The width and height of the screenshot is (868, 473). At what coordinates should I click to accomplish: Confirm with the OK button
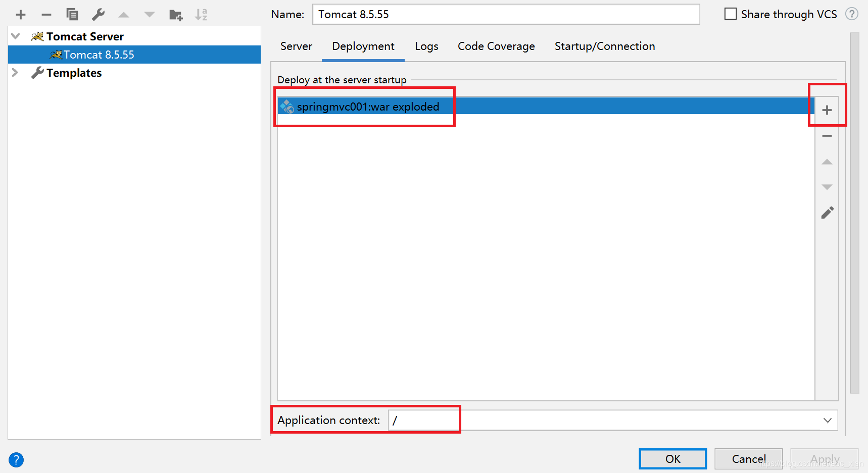(673, 459)
